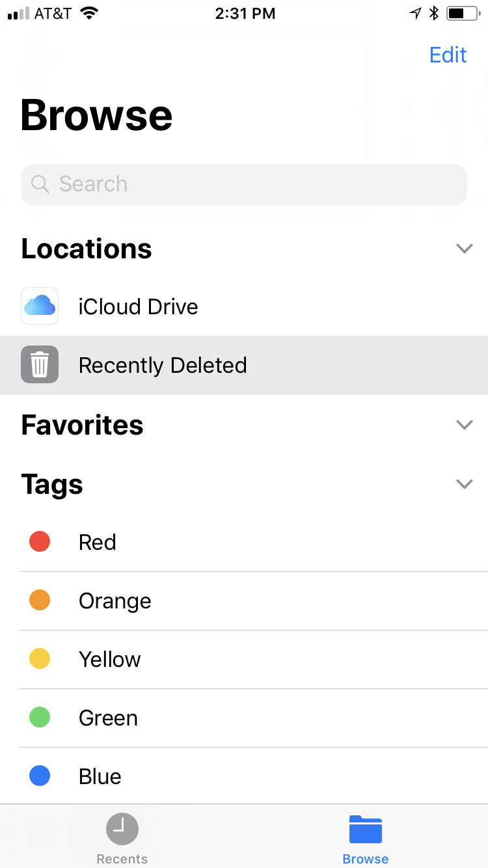
Task: Tap the Browse folder icon
Action: [x=365, y=829]
